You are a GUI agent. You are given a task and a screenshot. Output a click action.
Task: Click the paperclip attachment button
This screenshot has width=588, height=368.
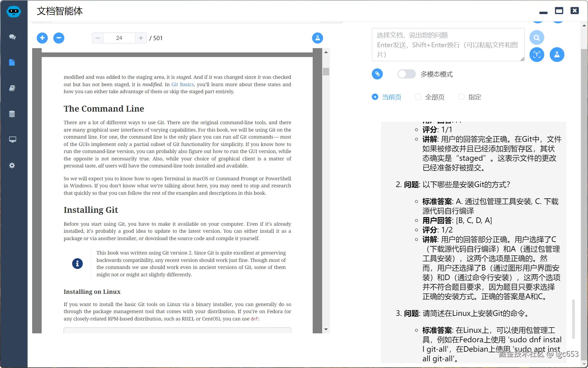click(377, 74)
